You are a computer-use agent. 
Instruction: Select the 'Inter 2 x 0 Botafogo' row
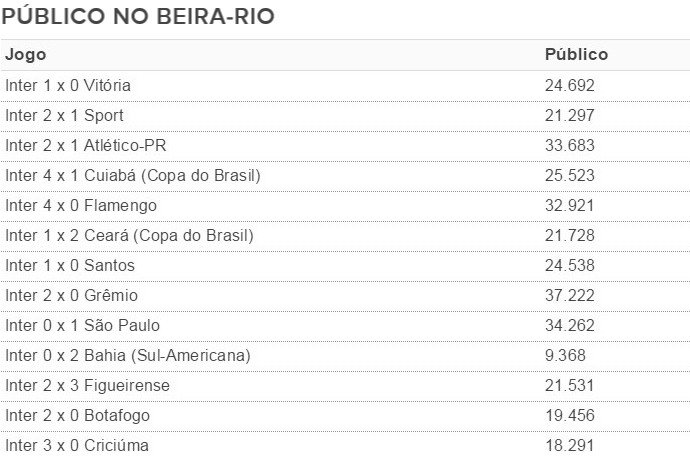point(345,416)
